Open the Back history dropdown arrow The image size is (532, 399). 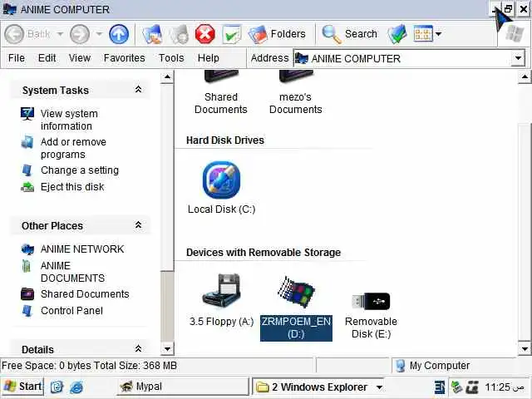pos(60,34)
